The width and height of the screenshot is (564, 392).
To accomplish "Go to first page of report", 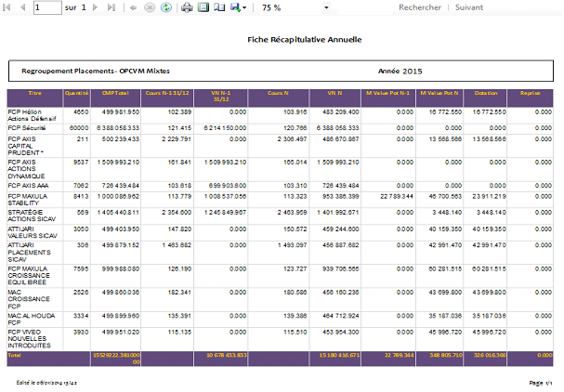I will click(x=7, y=7).
